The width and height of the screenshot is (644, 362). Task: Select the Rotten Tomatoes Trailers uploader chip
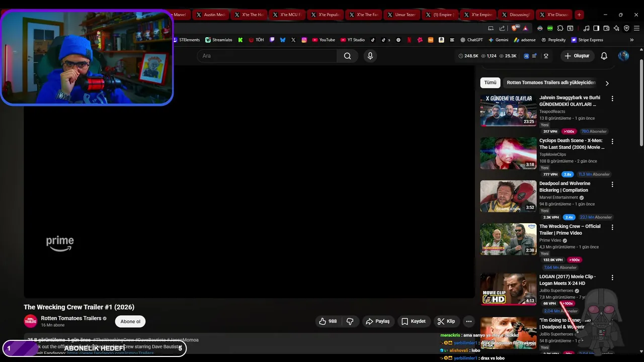click(551, 82)
